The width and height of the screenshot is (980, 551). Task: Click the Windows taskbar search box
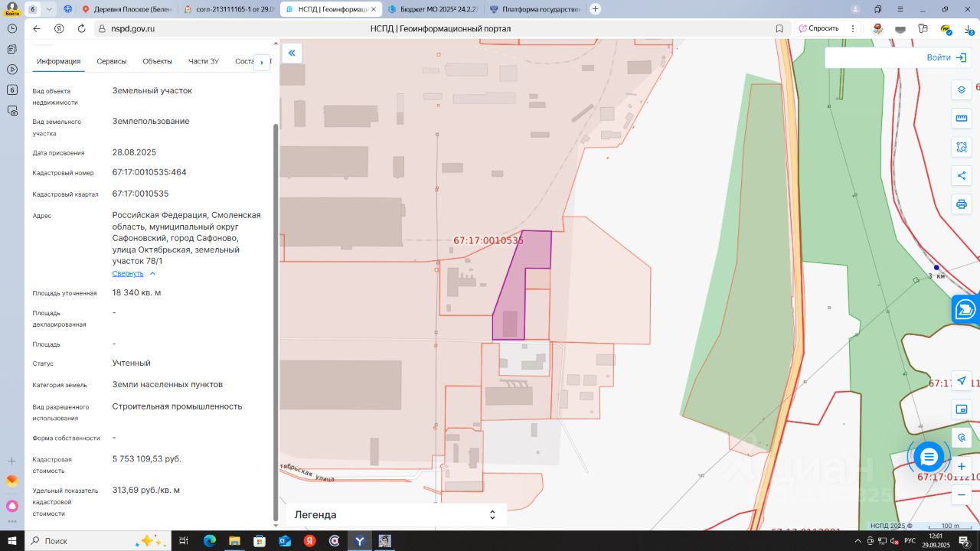pos(98,541)
